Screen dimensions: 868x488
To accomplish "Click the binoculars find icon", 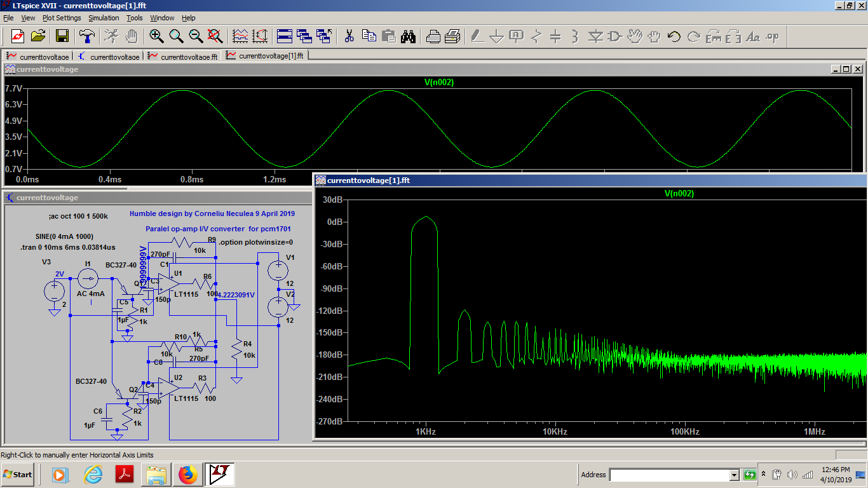I will pyautogui.click(x=408, y=36).
